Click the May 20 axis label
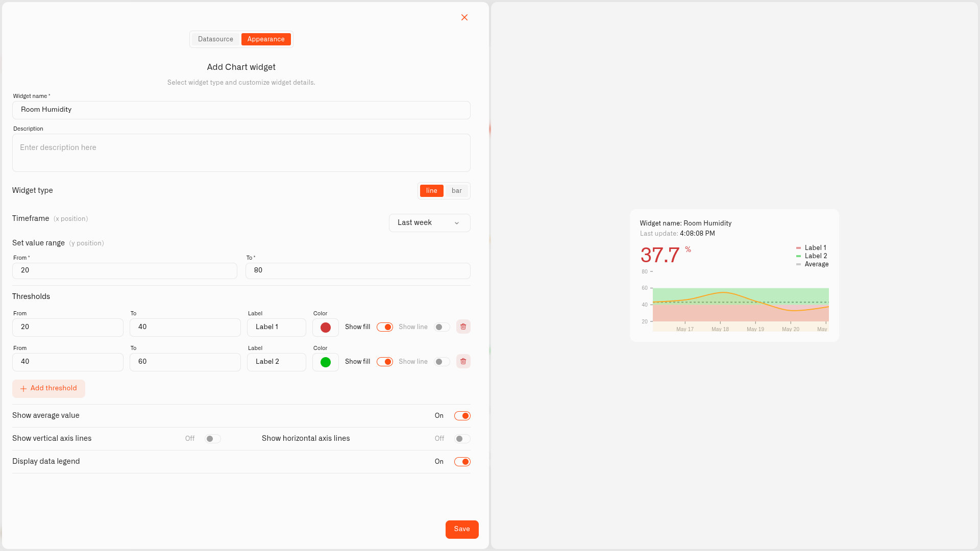The width and height of the screenshot is (980, 551). tap(791, 330)
